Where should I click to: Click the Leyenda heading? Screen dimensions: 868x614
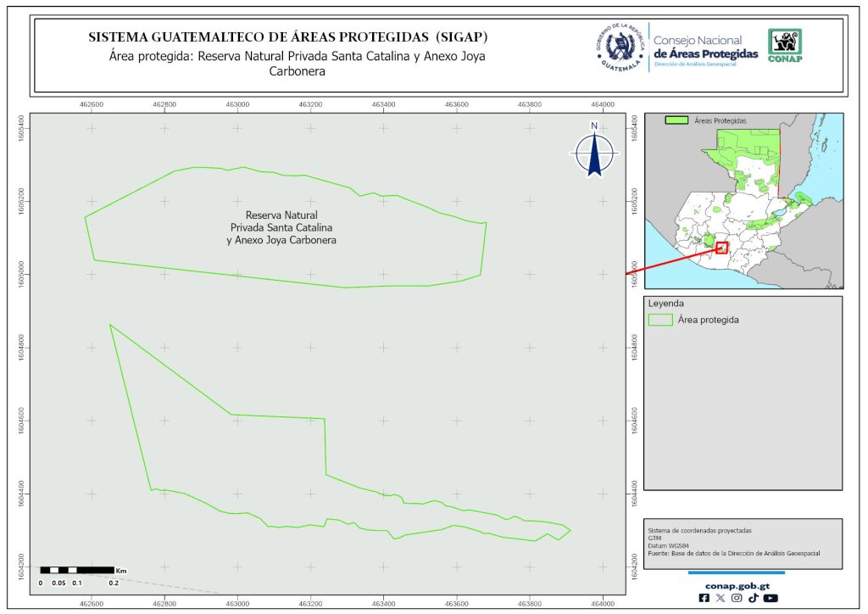pyautogui.click(x=666, y=303)
